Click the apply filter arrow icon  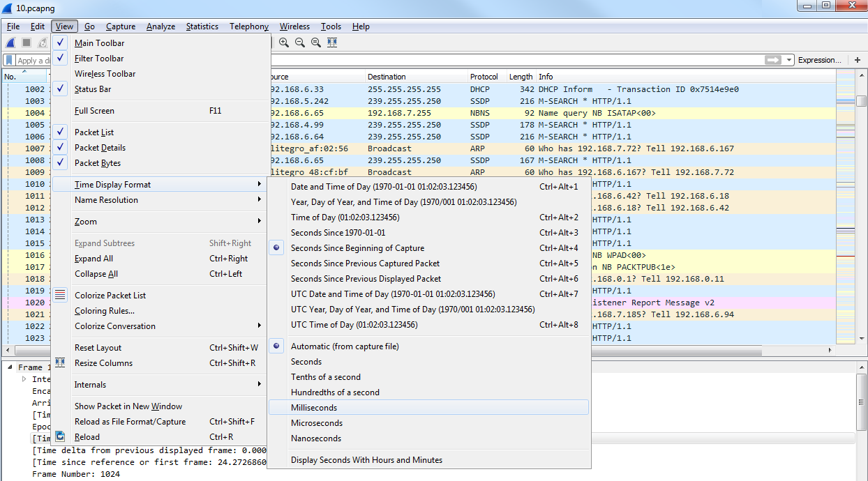point(772,60)
